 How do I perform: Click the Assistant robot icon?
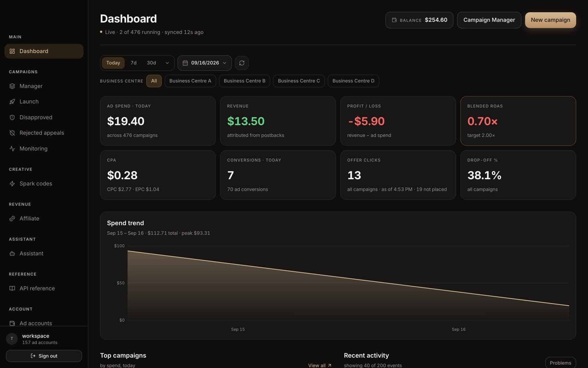tap(12, 254)
